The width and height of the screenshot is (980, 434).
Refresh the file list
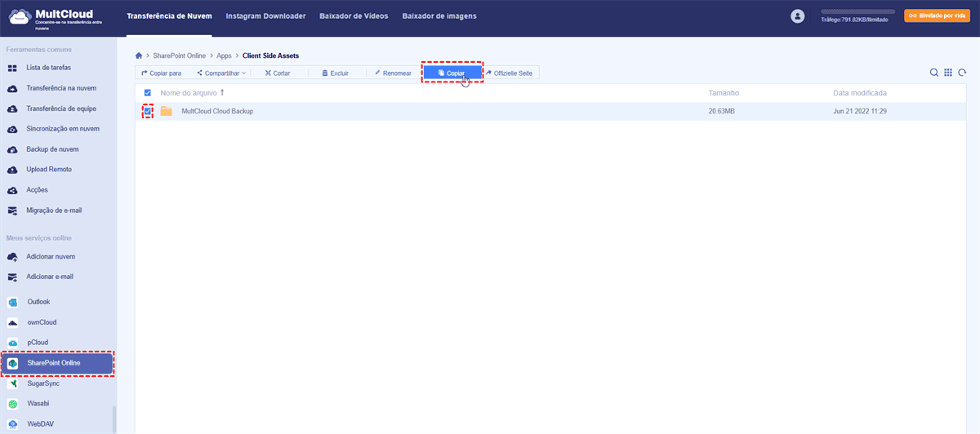962,73
